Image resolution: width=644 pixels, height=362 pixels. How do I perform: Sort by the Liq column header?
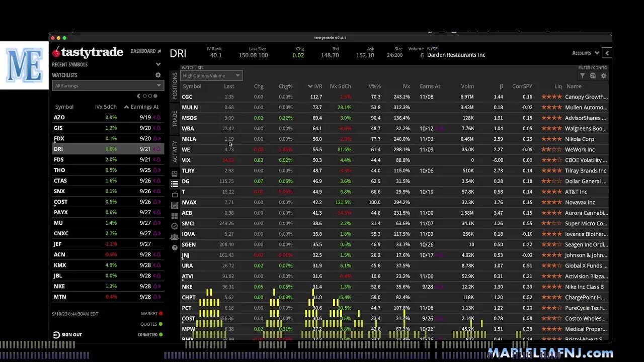click(x=558, y=86)
